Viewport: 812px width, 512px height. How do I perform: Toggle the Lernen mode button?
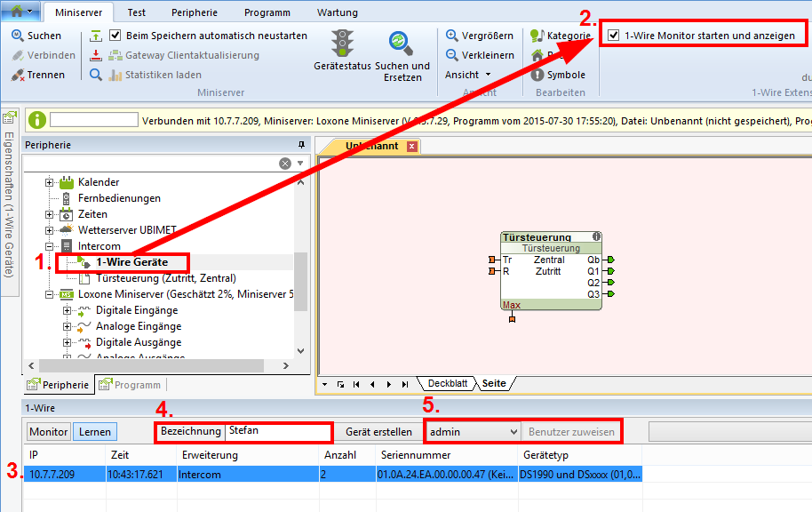[95, 432]
